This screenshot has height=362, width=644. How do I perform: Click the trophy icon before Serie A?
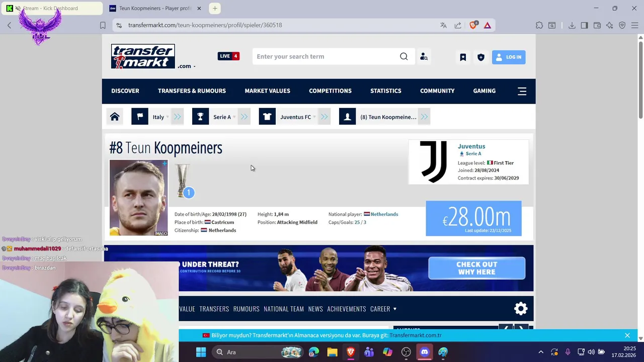click(200, 117)
